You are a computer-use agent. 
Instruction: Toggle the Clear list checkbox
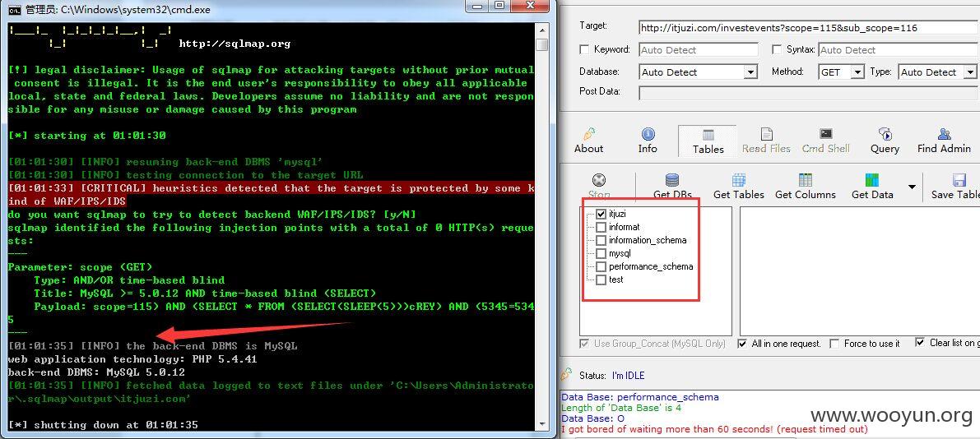pyautogui.click(x=919, y=342)
